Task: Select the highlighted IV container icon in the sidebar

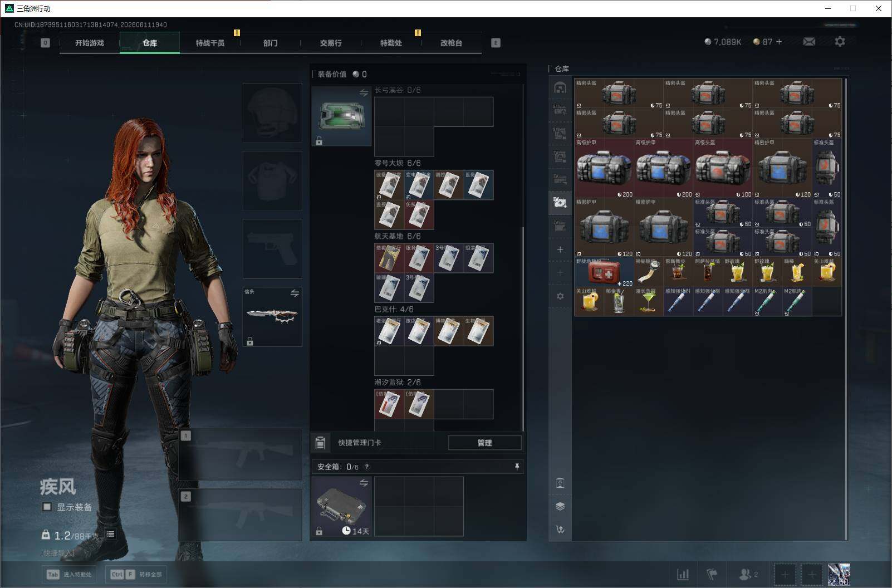Action: [560, 202]
